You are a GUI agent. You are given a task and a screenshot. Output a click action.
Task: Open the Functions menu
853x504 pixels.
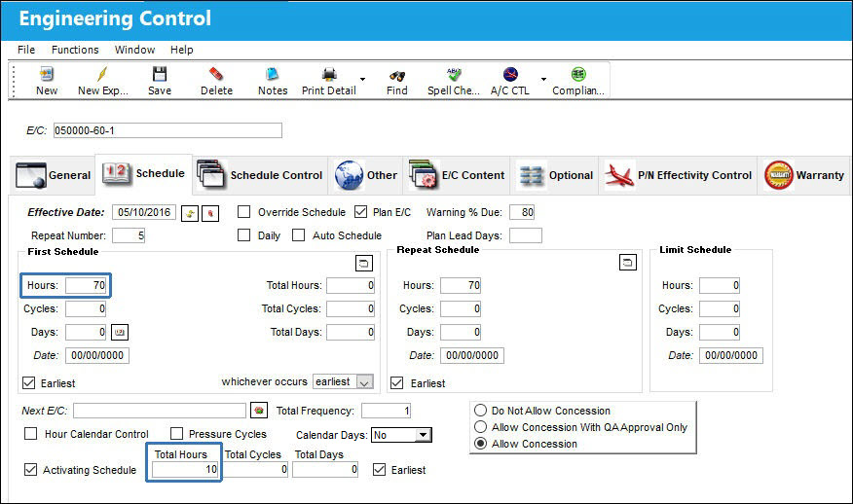point(75,50)
